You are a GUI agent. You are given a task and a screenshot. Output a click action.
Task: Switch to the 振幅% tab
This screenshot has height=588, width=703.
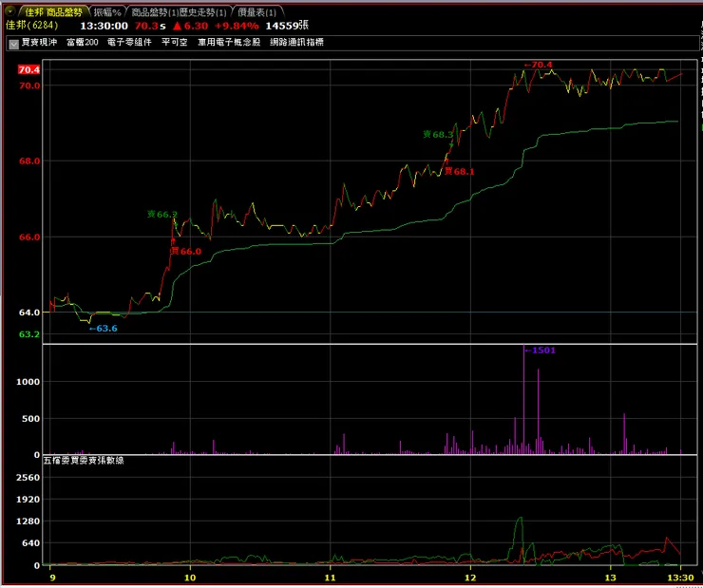click(x=107, y=12)
